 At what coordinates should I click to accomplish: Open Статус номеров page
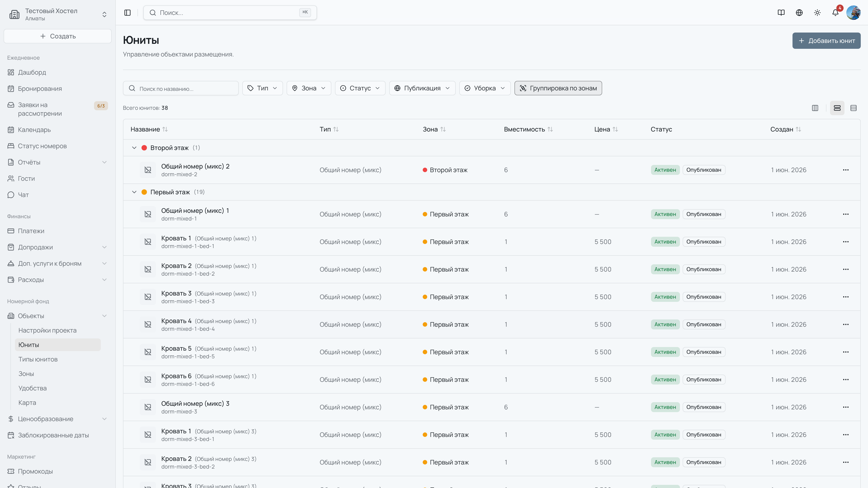[x=58, y=146]
